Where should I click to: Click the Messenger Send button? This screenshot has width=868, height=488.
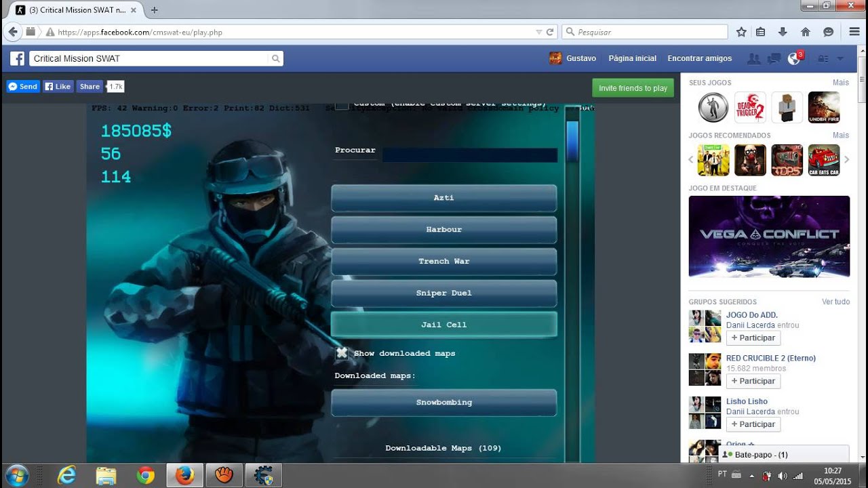23,87
